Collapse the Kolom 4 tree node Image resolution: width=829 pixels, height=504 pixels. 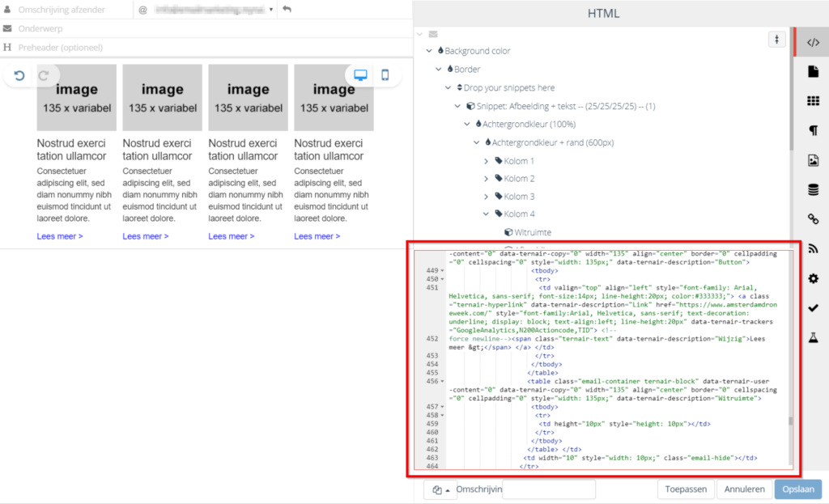coord(486,214)
